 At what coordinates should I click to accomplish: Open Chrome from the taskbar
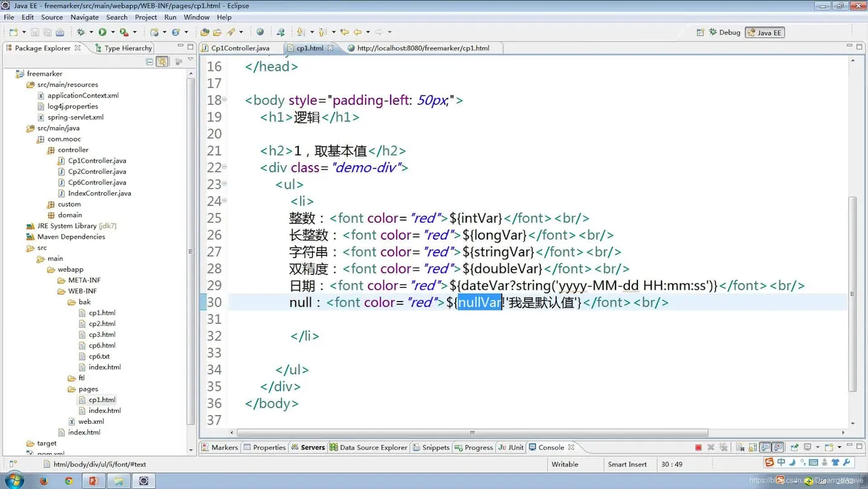click(69, 480)
